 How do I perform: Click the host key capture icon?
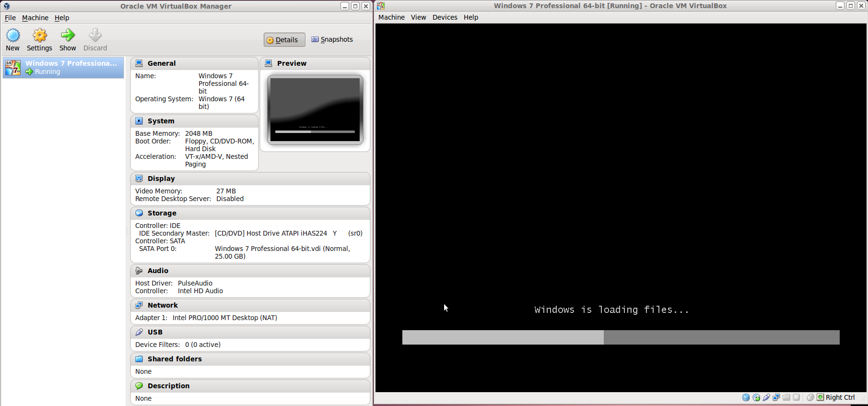click(x=821, y=397)
